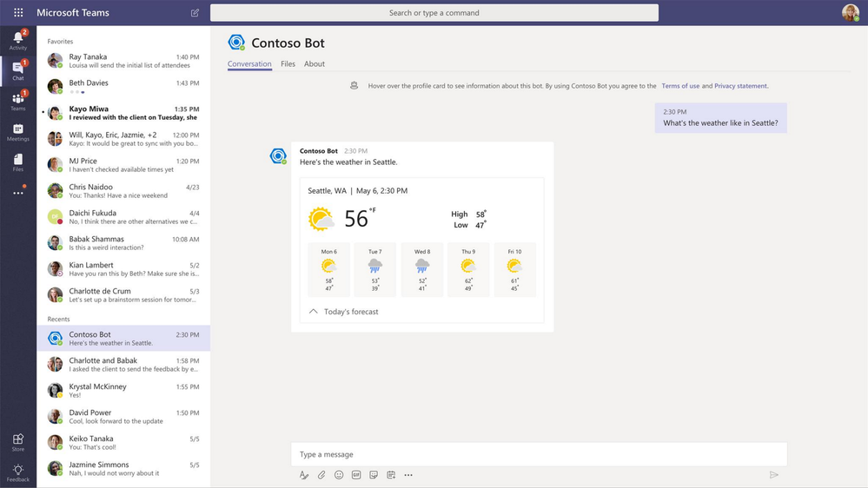Screen dimensions: 868x488
Task: Open the Teams section
Action: [18, 101]
